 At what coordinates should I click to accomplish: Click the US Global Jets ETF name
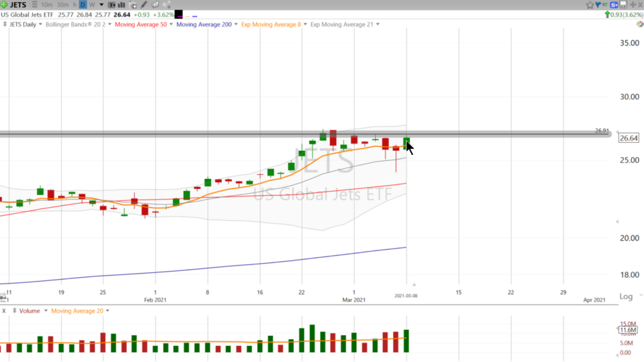27,15
